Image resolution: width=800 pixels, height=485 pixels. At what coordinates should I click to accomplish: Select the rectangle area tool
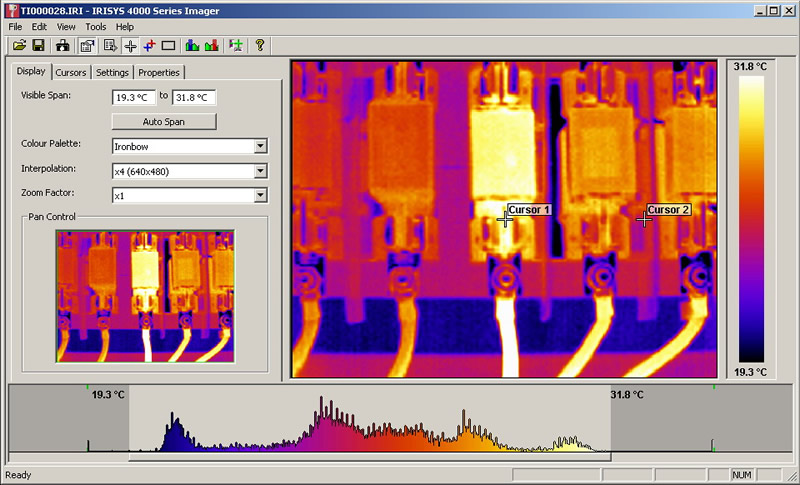click(168, 45)
